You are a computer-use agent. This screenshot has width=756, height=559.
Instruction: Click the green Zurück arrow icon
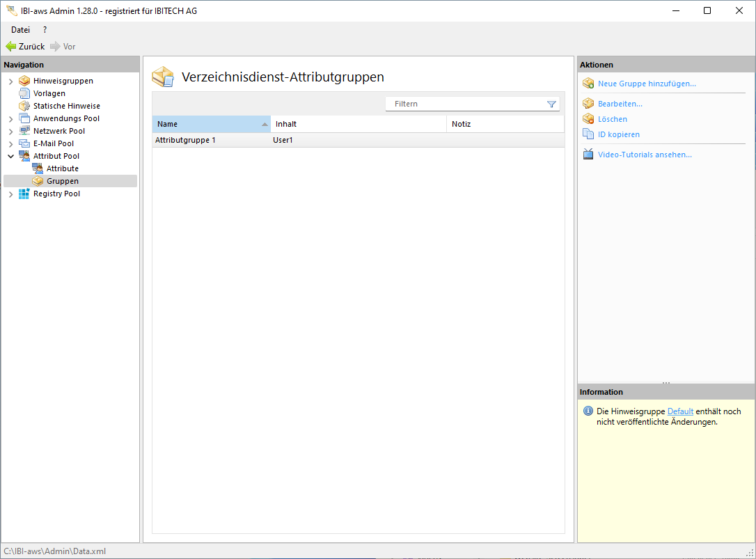11,47
